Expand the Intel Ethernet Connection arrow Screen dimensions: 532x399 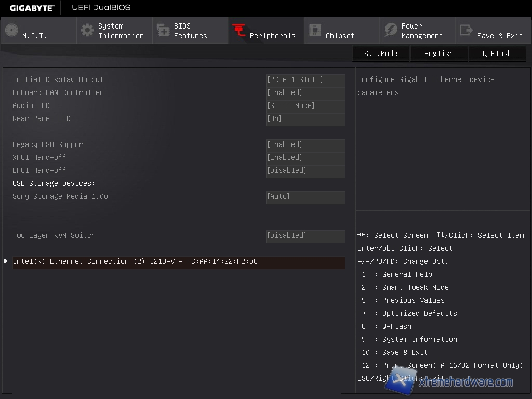click(6, 261)
